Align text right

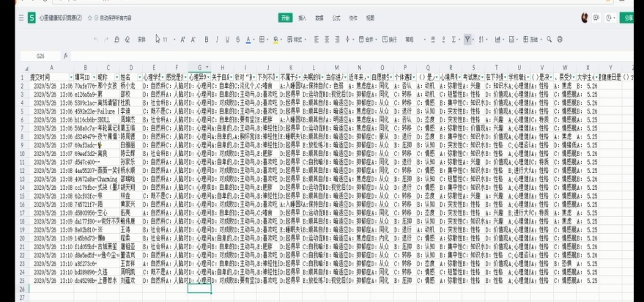(337, 40)
